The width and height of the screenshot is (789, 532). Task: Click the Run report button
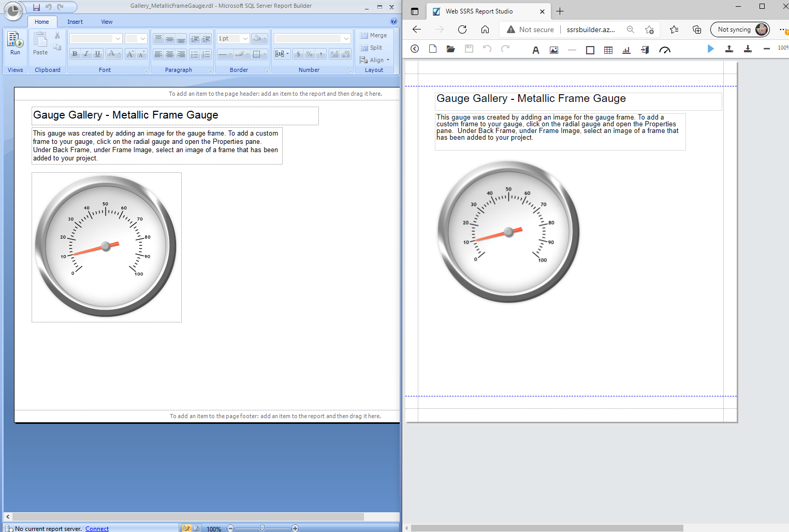point(15,43)
